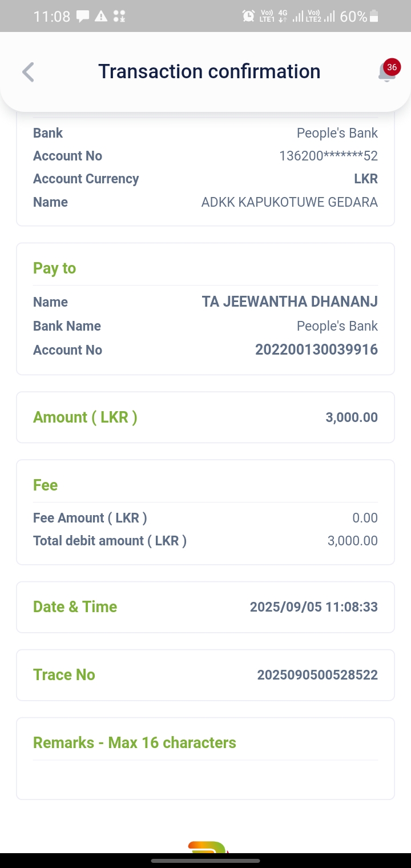Tap the colorful logo at the bottom

pos(208,846)
